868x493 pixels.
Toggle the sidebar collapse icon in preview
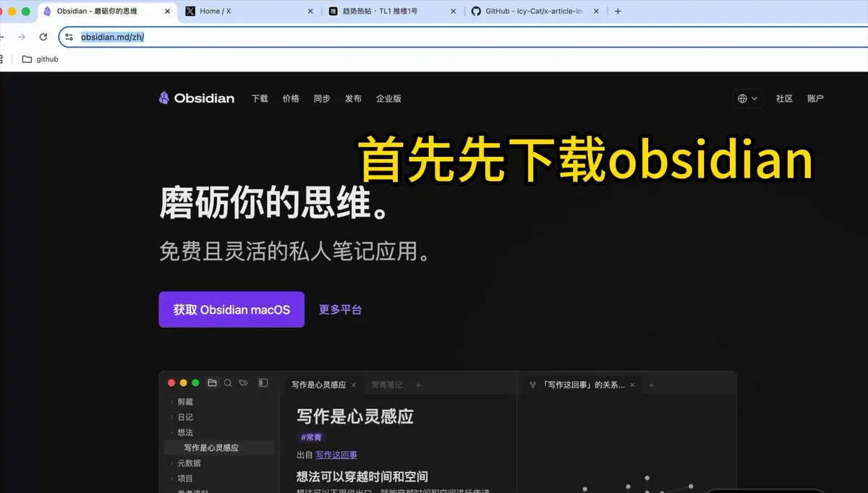263,383
